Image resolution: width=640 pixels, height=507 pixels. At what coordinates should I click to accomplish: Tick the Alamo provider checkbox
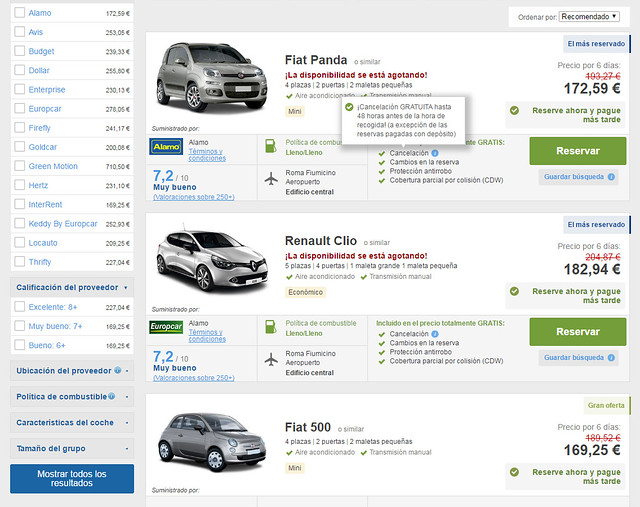point(20,13)
